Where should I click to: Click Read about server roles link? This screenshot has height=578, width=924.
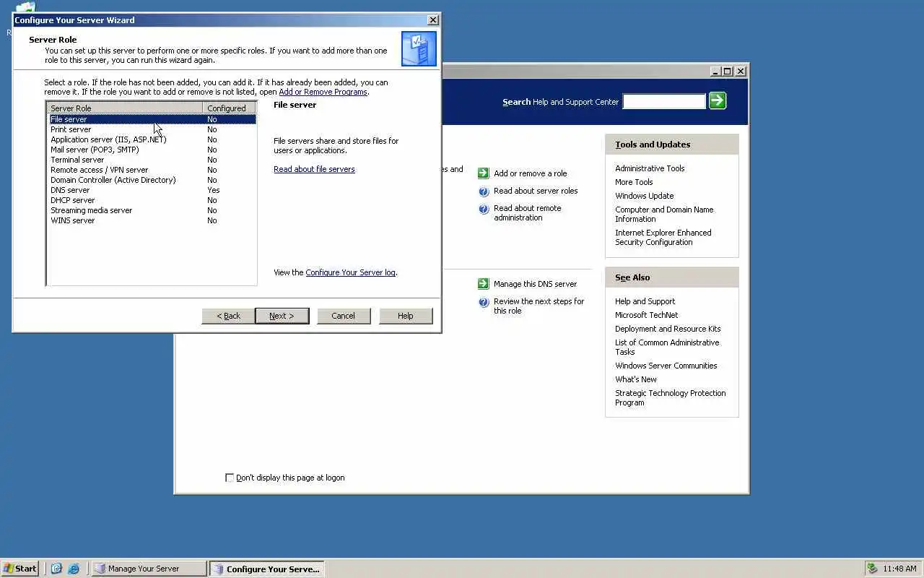pyautogui.click(x=536, y=191)
